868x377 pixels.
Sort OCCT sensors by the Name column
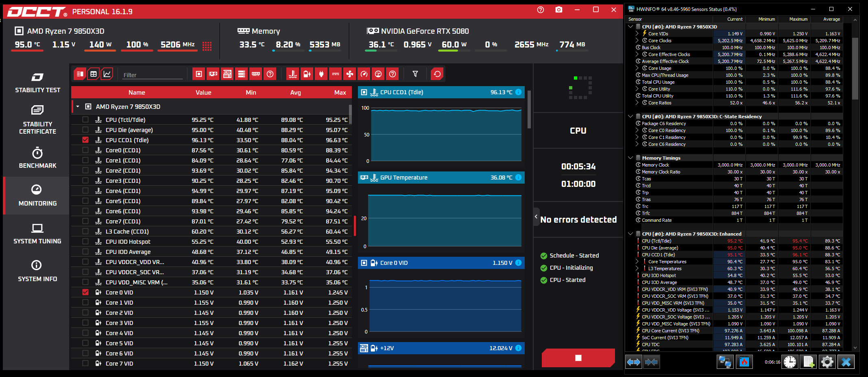point(137,93)
